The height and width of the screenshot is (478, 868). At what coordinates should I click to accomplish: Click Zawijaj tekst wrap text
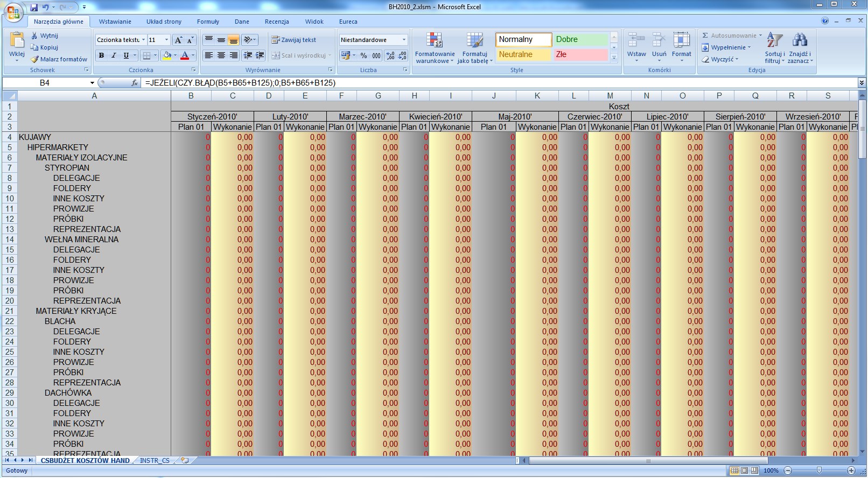pos(293,40)
